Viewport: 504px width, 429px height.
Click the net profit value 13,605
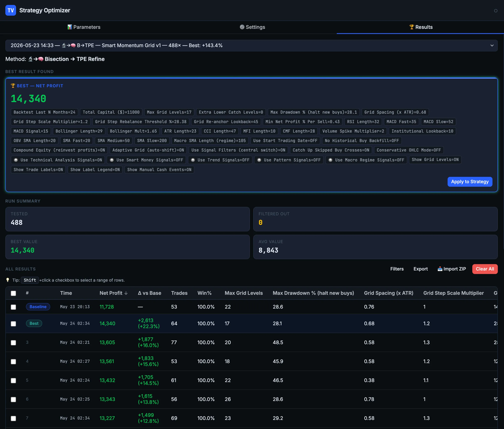point(107,342)
